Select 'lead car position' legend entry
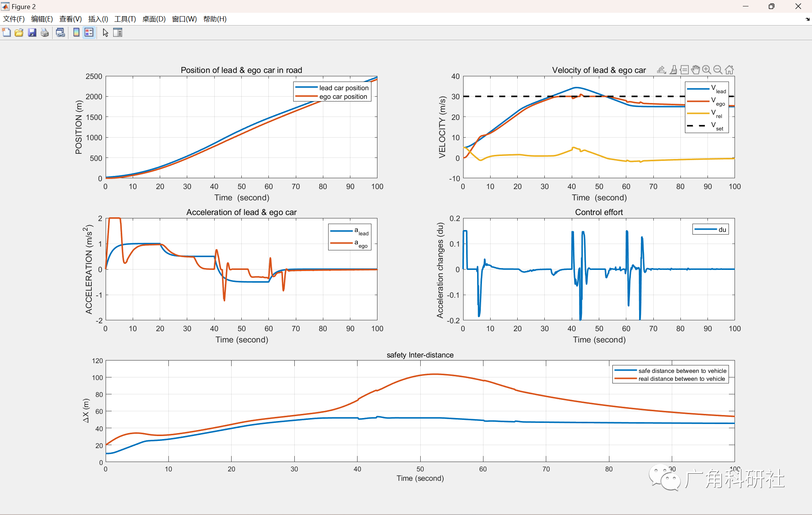Image resolution: width=812 pixels, height=515 pixels. pos(332,88)
